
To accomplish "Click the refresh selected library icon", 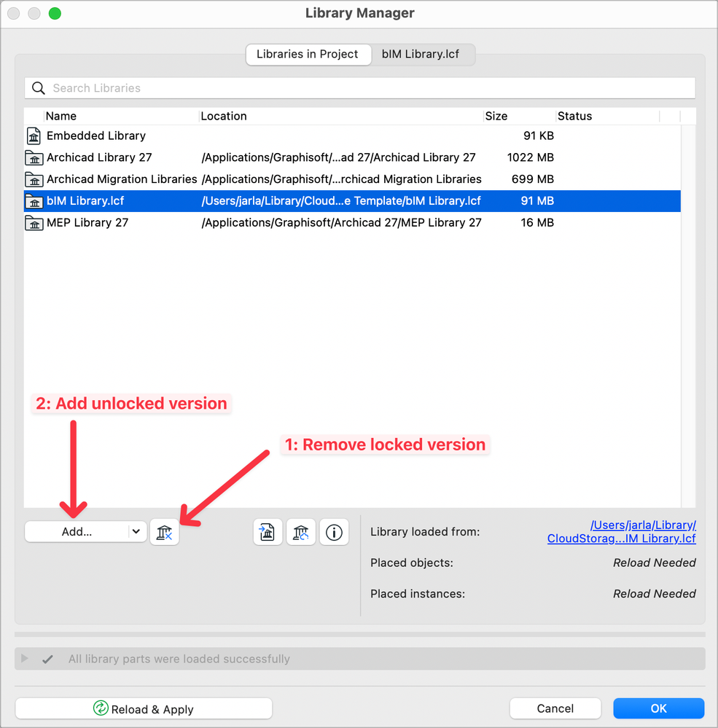I will click(x=300, y=532).
